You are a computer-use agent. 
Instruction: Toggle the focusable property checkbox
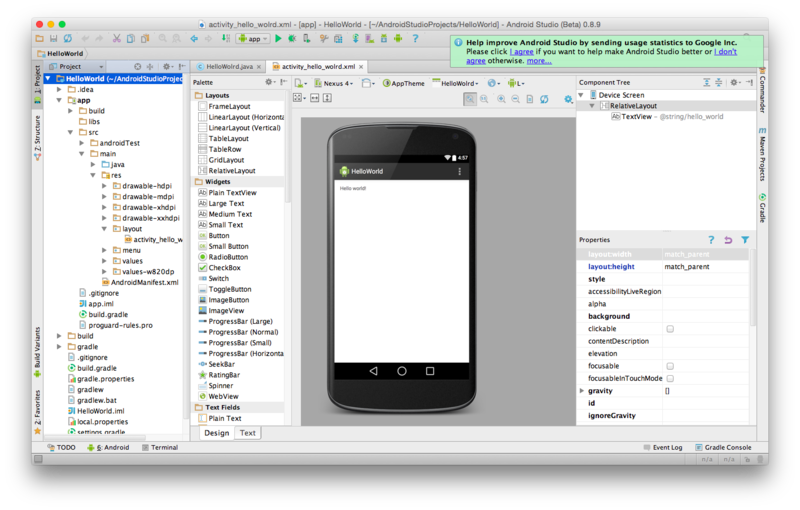(670, 366)
